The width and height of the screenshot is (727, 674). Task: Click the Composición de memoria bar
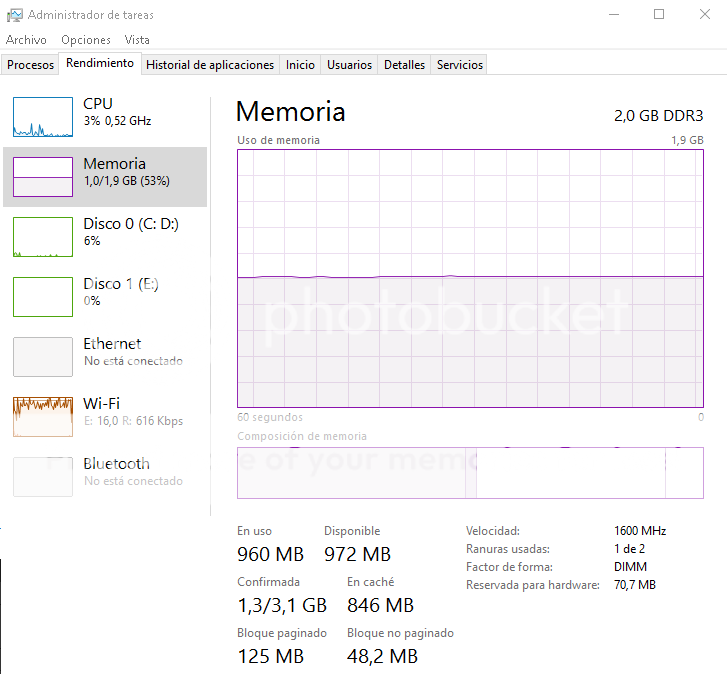click(470, 472)
